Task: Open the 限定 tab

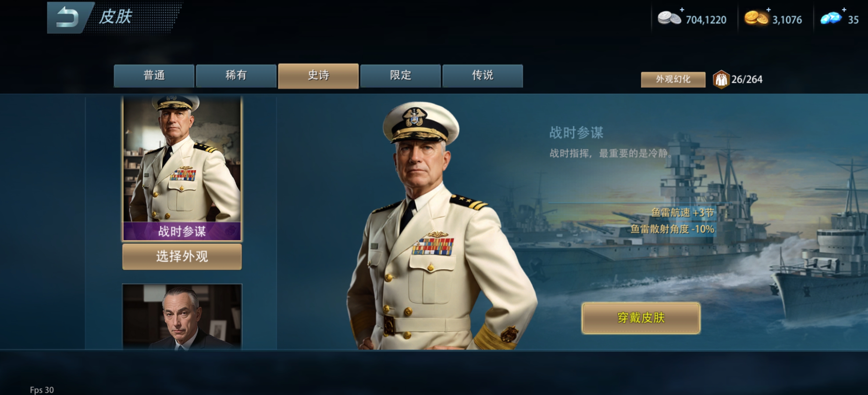Action: (x=400, y=76)
